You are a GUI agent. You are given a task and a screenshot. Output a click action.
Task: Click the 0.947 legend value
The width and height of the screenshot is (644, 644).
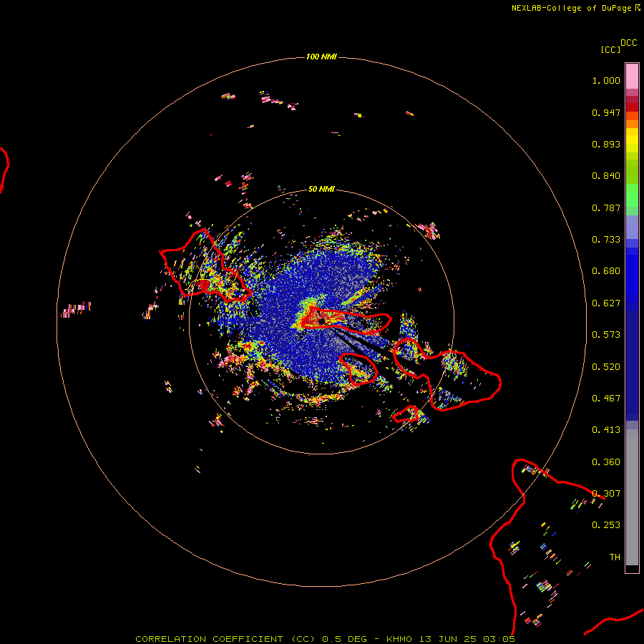(x=606, y=112)
